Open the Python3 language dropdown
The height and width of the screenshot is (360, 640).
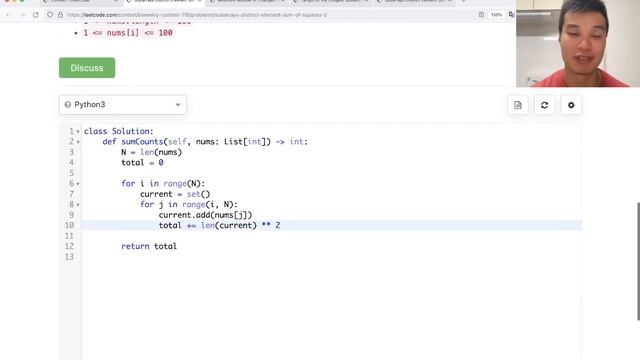pyautogui.click(x=123, y=104)
